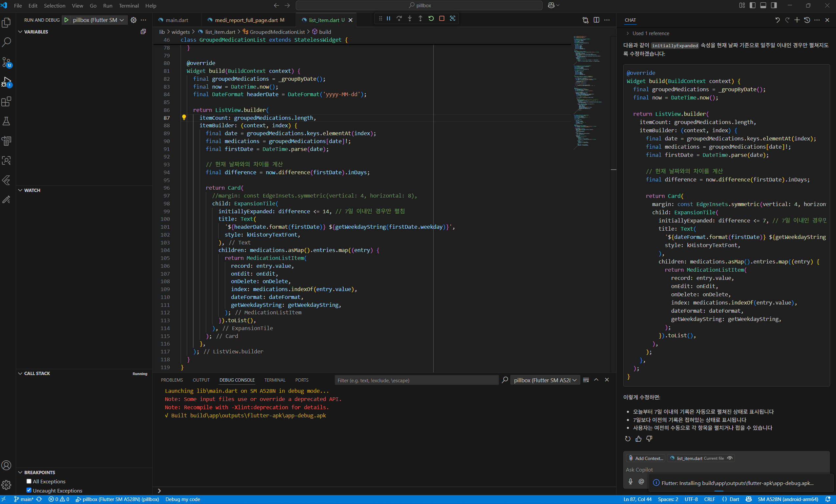Open the Terminal menu
The height and width of the screenshot is (504, 836).
pyautogui.click(x=129, y=6)
